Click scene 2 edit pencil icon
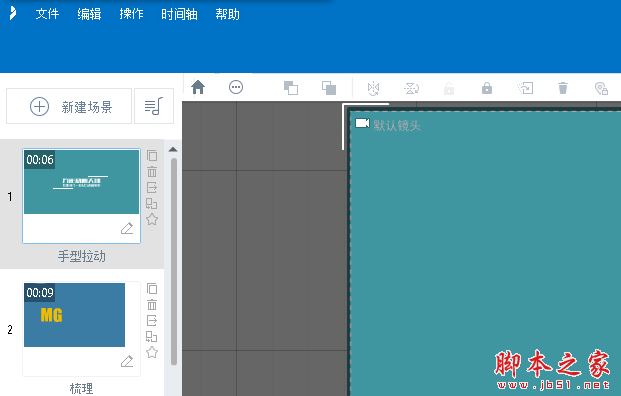The height and width of the screenshot is (396, 621). point(127,362)
